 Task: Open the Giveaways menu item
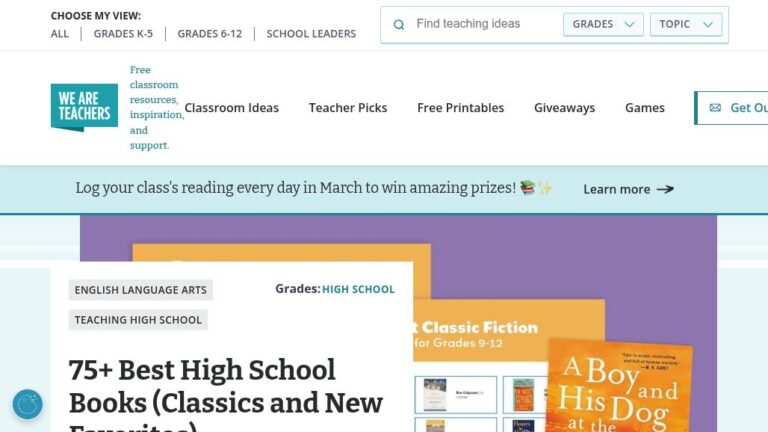[x=564, y=108]
